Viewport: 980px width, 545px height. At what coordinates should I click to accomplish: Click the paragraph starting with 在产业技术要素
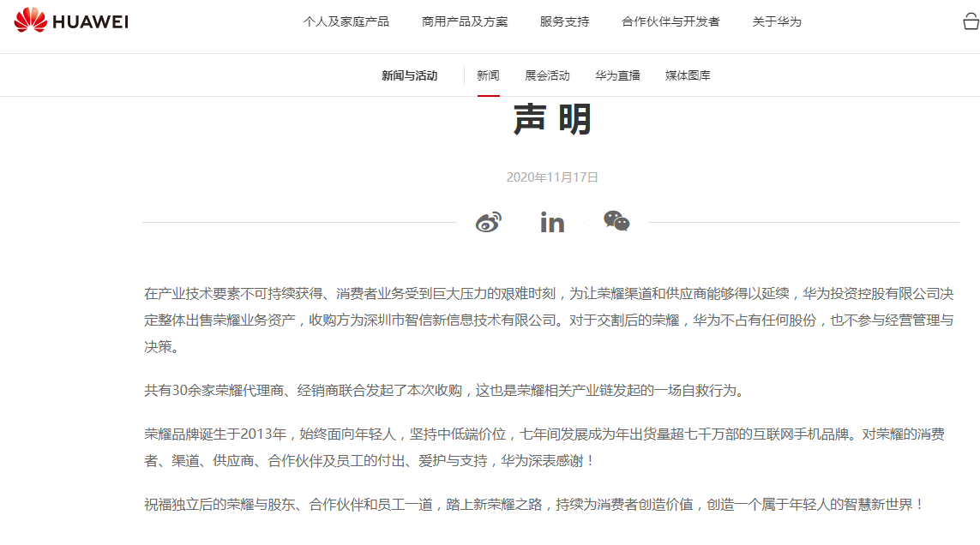click(549, 320)
